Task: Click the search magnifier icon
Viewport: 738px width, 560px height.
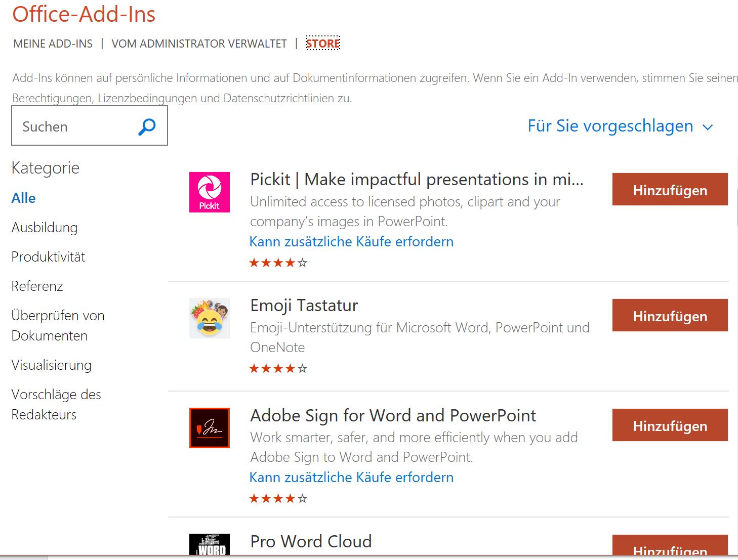Action: click(147, 126)
